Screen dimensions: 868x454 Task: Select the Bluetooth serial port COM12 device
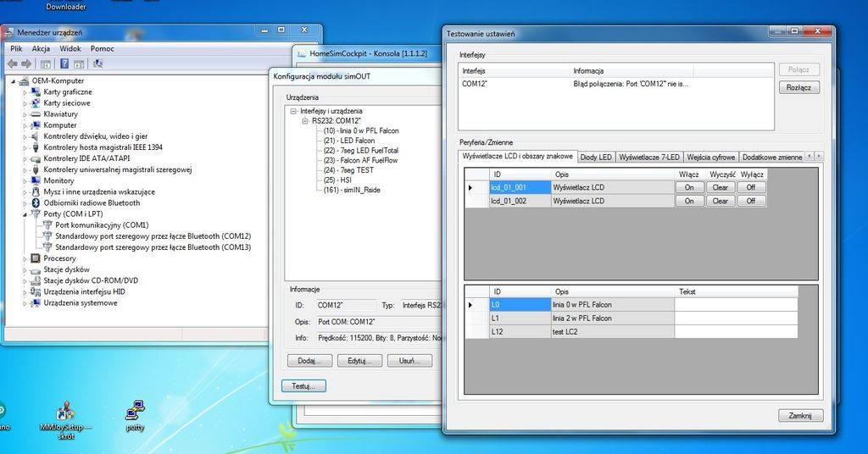153,236
